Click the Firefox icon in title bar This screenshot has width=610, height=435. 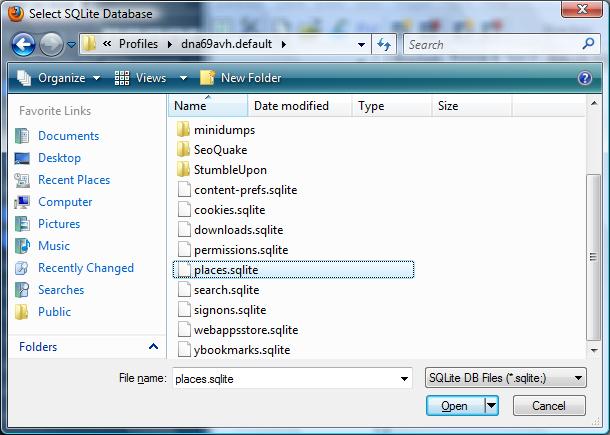click(16, 14)
